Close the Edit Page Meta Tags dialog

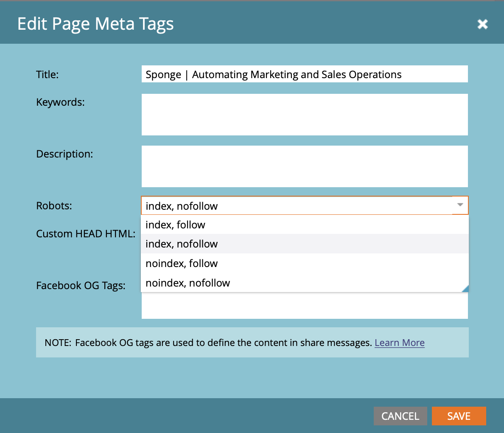(x=482, y=24)
